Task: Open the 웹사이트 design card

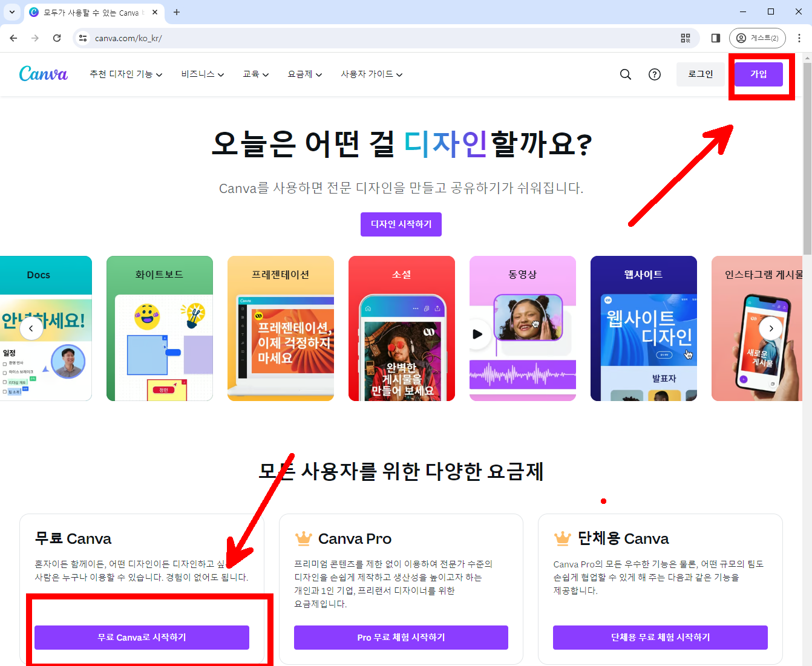Action: [644, 328]
